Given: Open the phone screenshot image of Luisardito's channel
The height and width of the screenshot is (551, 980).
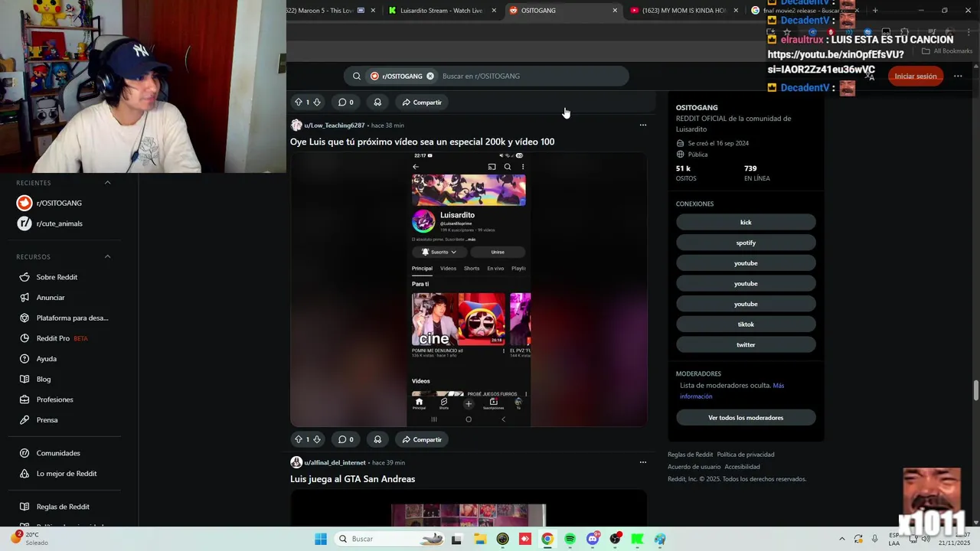Looking at the screenshot, I should (x=469, y=289).
